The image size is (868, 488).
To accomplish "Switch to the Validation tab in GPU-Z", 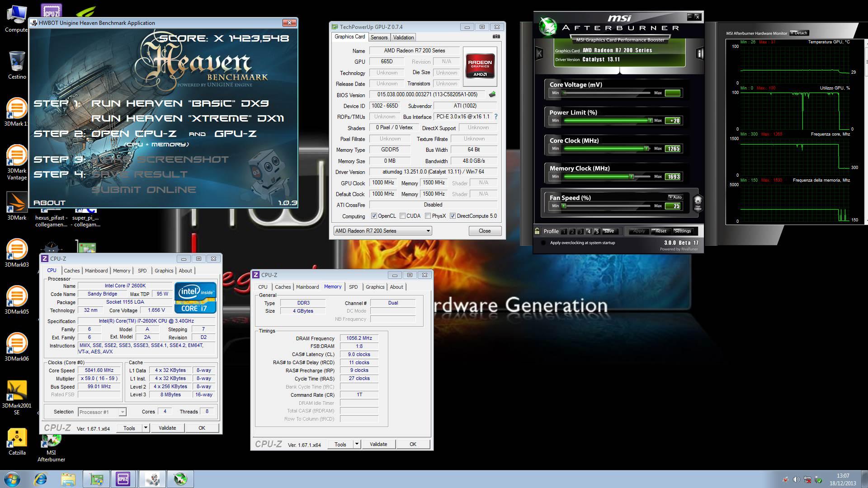I will (403, 38).
